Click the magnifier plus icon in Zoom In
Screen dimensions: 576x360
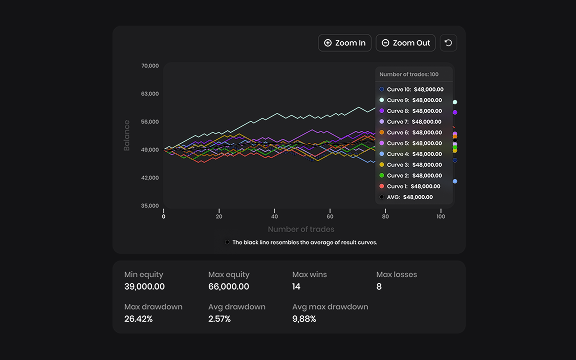(x=328, y=43)
